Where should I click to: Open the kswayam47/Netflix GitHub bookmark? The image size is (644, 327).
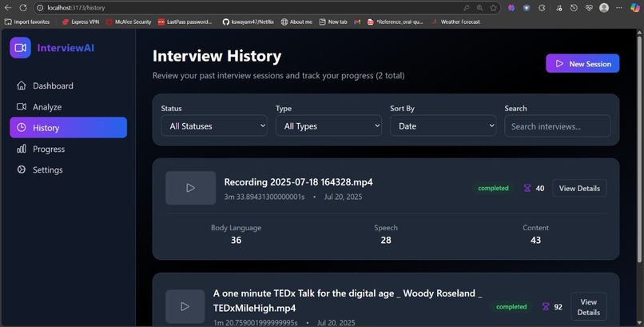(x=248, y=22)
